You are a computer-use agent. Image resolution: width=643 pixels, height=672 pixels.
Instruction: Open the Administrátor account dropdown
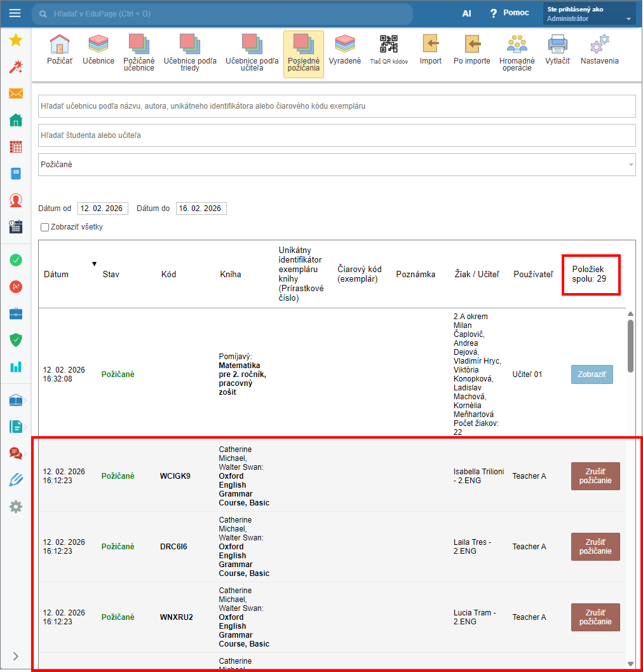[590, 14]
